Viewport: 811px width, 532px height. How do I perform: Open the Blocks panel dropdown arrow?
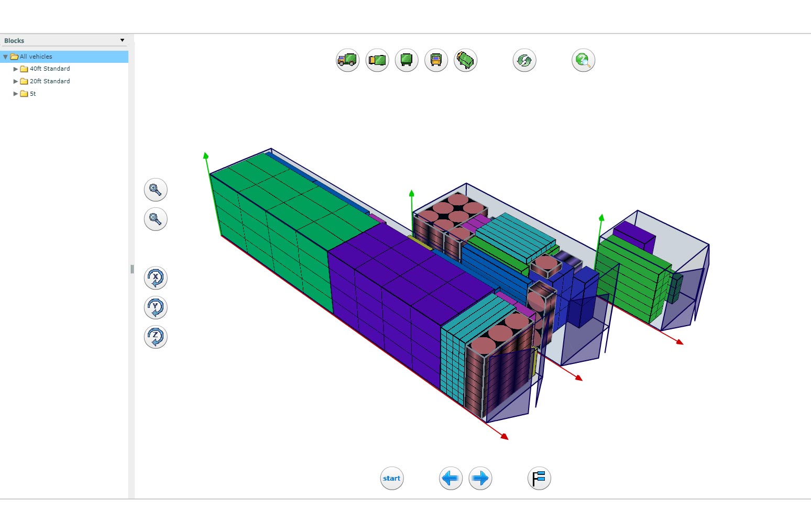(122, 40)
